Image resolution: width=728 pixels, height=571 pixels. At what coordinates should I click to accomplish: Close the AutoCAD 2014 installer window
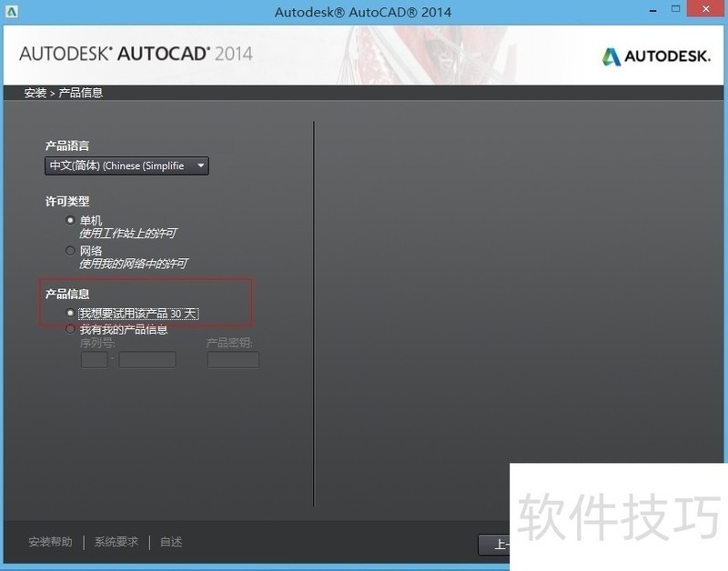click(706, 9)
